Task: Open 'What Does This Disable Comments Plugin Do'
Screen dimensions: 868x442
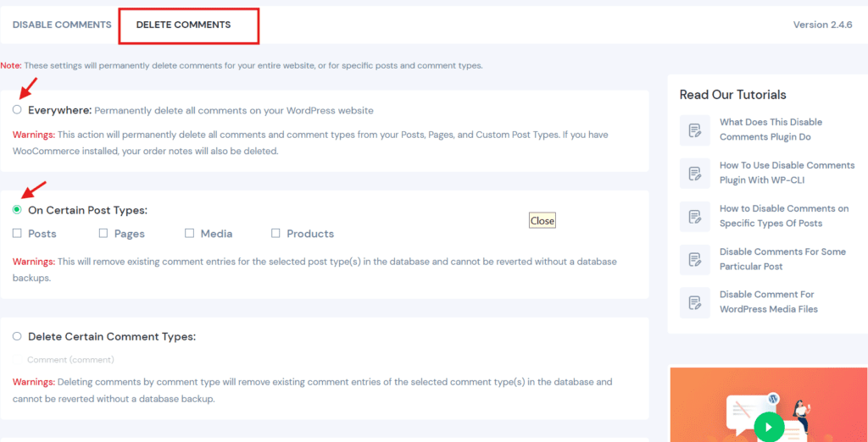Action: pos(771,130)
